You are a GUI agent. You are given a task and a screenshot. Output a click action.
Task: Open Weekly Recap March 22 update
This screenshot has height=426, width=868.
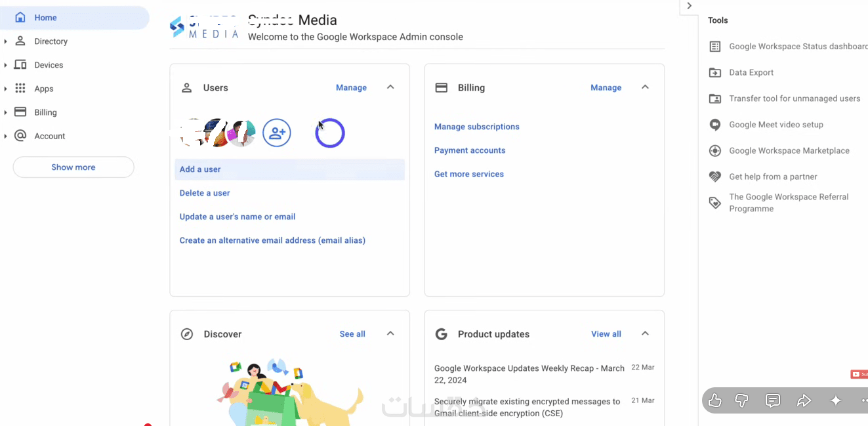(x=529, y=374)
